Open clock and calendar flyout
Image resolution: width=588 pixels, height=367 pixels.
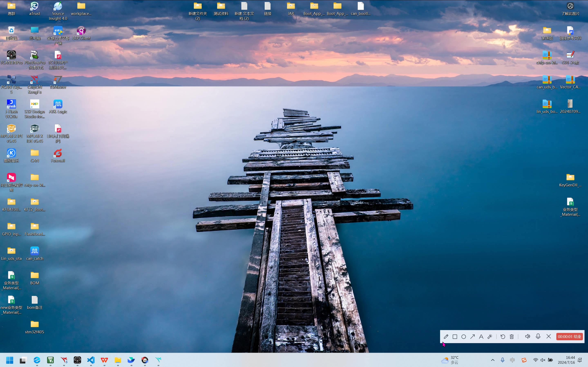[x=566, y=360]
